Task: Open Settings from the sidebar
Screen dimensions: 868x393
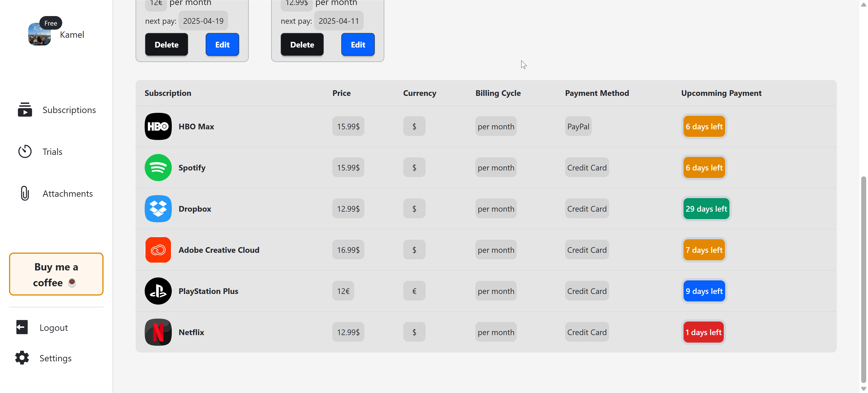Action: [44, 358]
